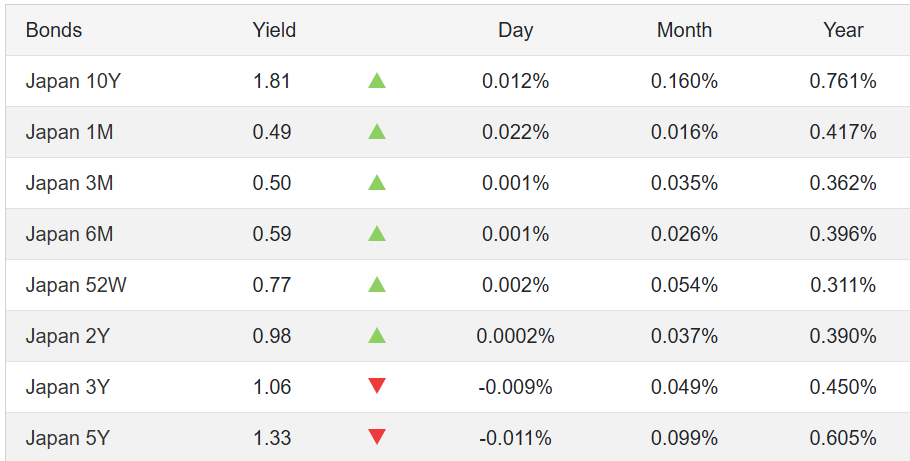Click the green up arrow for Japan 2Y
910x461 pixels.
point(377,336)
